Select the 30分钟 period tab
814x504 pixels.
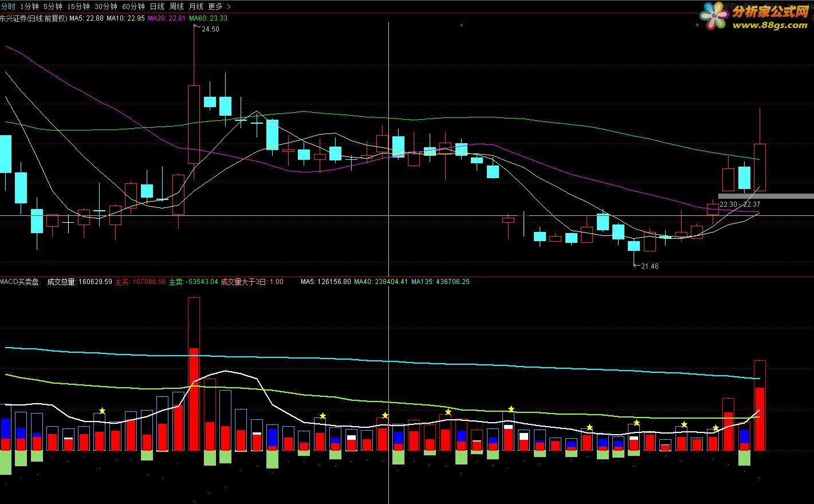pos(106,6)
